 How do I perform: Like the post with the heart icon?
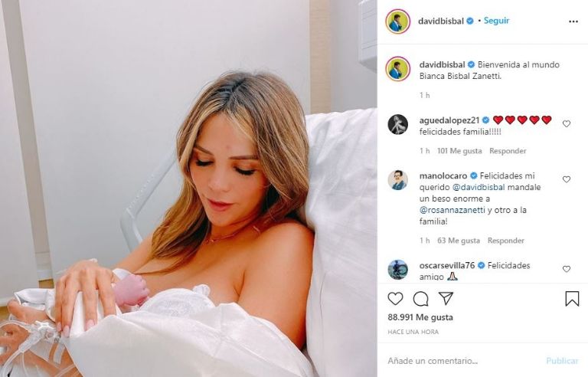(395, 299)
